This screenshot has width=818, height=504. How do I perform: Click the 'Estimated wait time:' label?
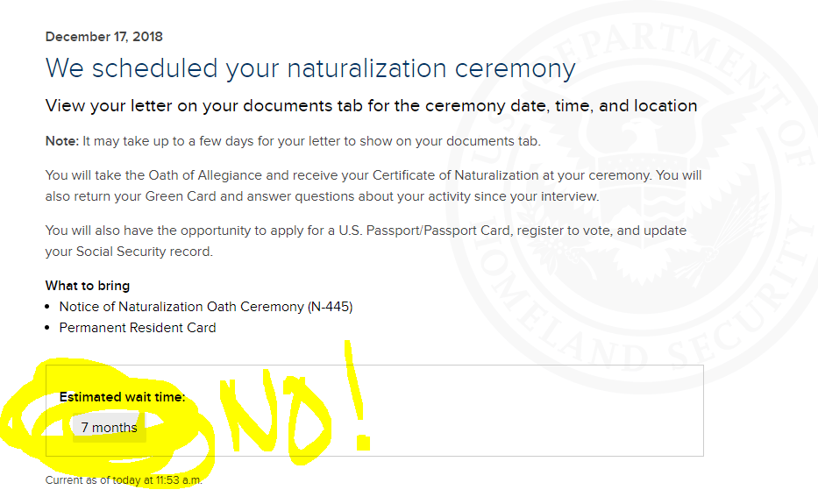click(122, 397)
